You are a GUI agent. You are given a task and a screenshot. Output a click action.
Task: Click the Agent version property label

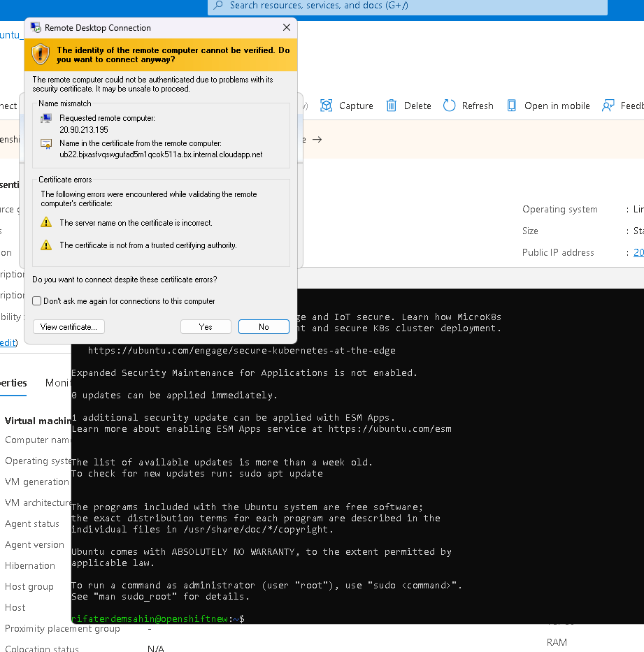click(34, 544)
